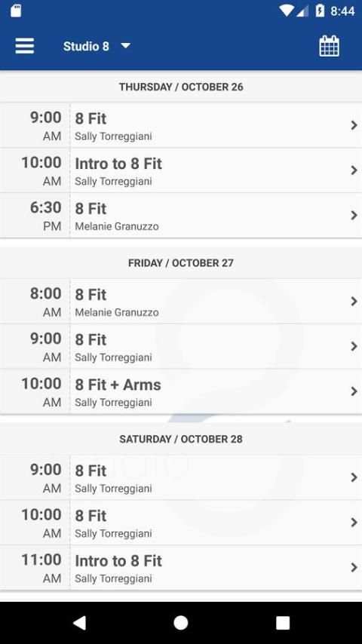Open the calendar date picker icon
Viewport: 362px width, 644px height.
coord(329,45)
